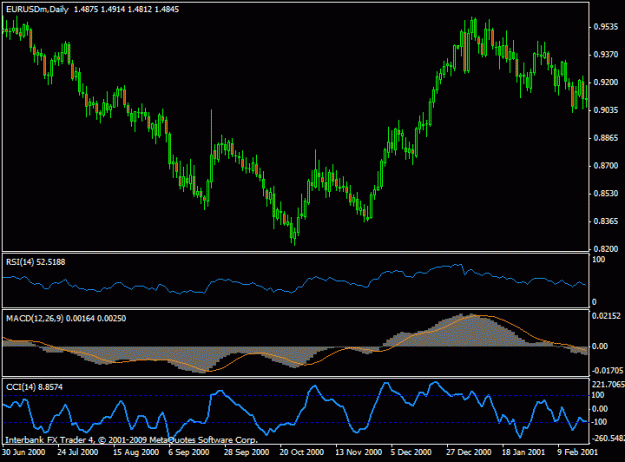
Task: Click the 0.8200 price axis label
Action: pos(606,249)
